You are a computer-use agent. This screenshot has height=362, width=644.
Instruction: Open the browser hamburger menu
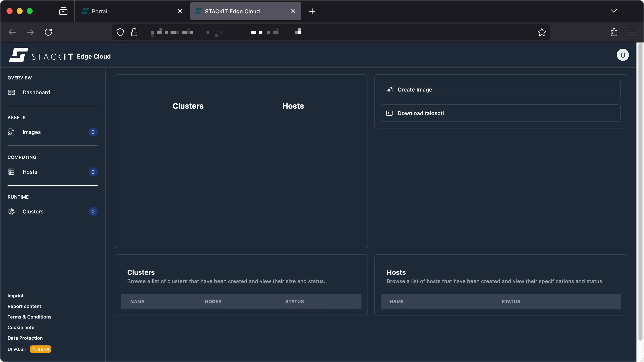pyautogui.click(x=632, y=32)
